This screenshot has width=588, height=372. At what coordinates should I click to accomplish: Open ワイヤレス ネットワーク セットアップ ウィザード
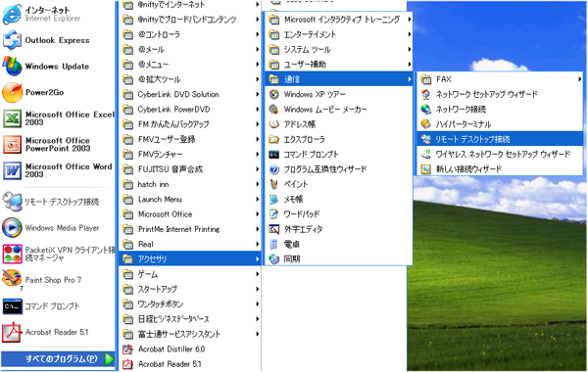[x=500, y=154]
